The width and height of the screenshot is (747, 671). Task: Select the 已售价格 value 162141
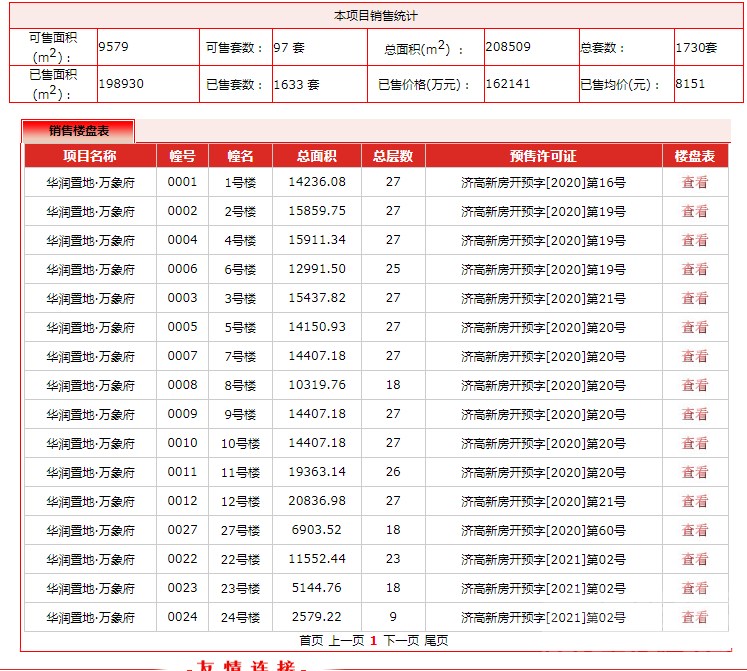[508, 84]
